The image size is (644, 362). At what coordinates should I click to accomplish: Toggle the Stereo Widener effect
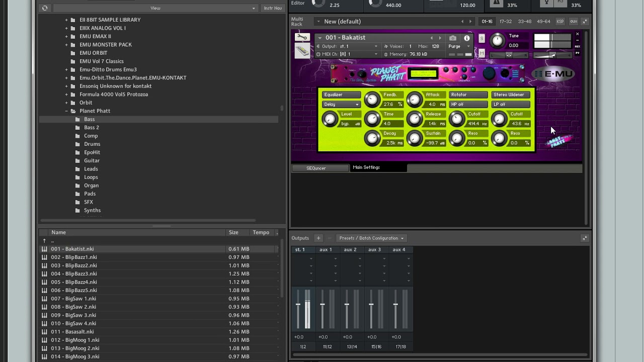pyautogui.click(x=510, y=95)
